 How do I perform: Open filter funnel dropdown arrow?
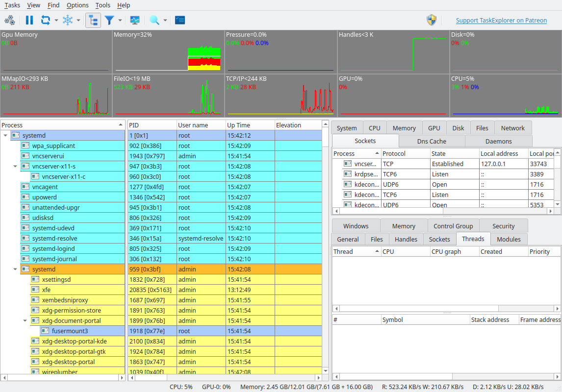point(120,21)
